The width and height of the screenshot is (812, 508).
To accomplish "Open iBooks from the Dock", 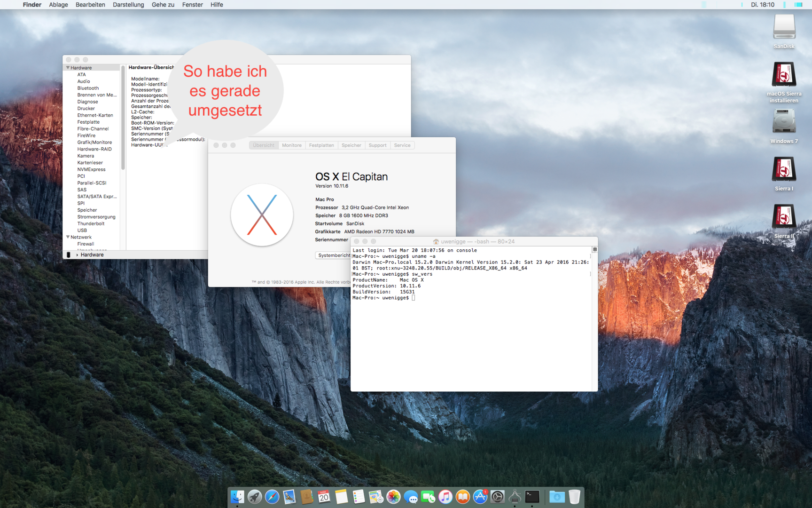I will pos(463,497).
